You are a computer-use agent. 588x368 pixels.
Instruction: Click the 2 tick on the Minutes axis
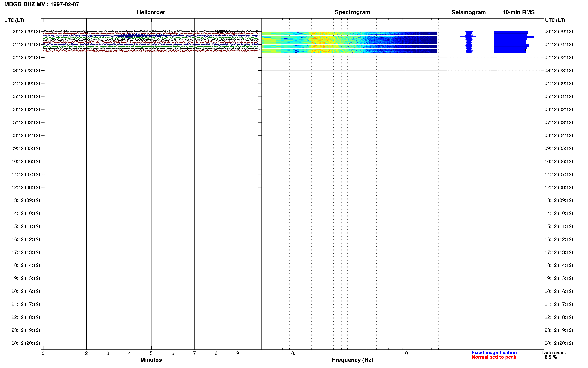86,353
